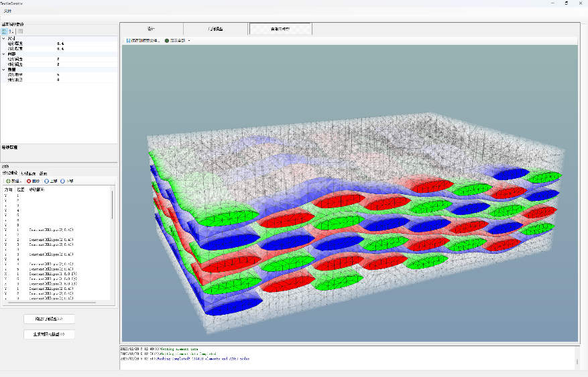
Task: Click the categorized sort icon in property grid
Action: 5,31
